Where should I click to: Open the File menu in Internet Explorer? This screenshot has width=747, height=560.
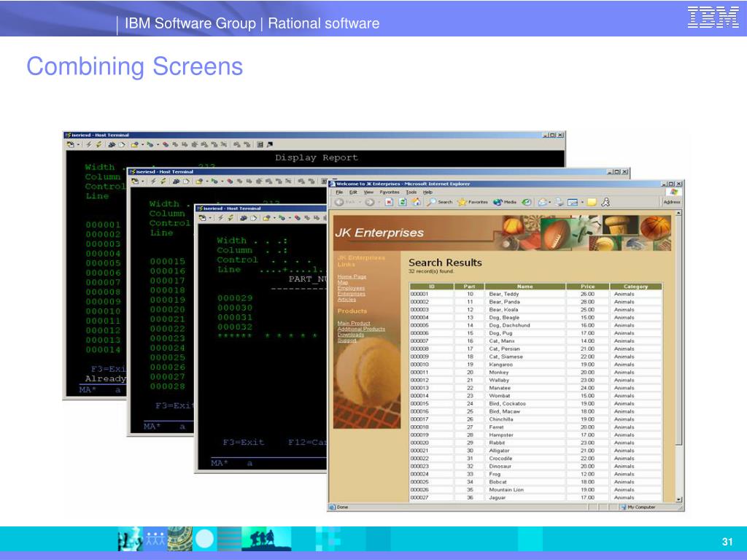tap(339, 192)
